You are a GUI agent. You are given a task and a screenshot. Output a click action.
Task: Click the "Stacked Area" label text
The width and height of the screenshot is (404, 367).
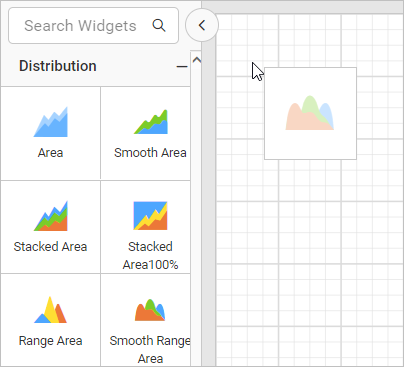click(x=50, y=247)
